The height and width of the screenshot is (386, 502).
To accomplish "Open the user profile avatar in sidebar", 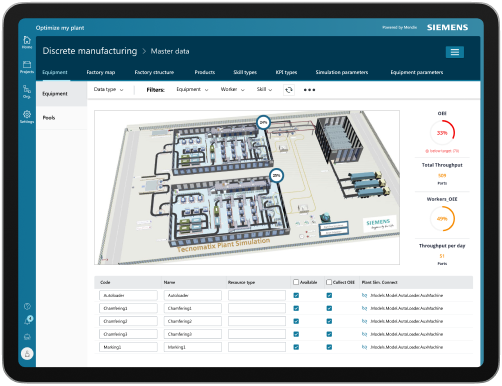I will 27,353.
